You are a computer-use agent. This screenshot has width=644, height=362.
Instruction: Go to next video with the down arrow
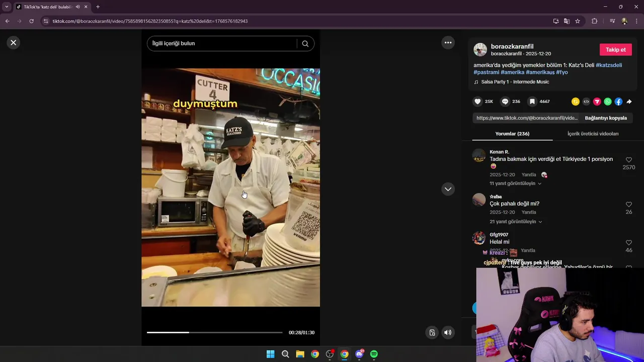tap(448, 189)
